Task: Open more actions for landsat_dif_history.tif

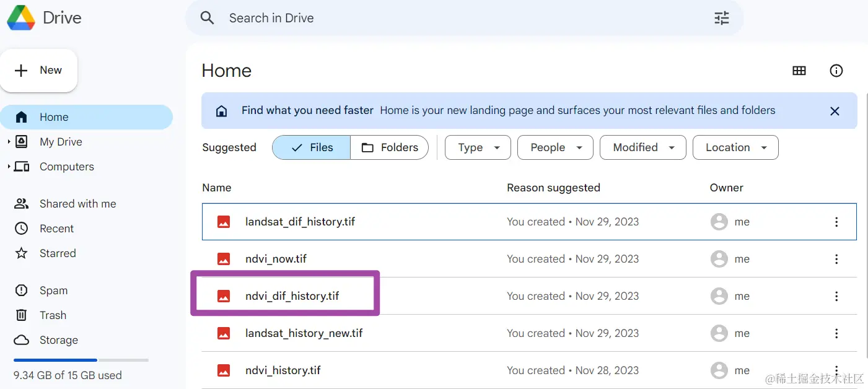Action: click(836, 222)
